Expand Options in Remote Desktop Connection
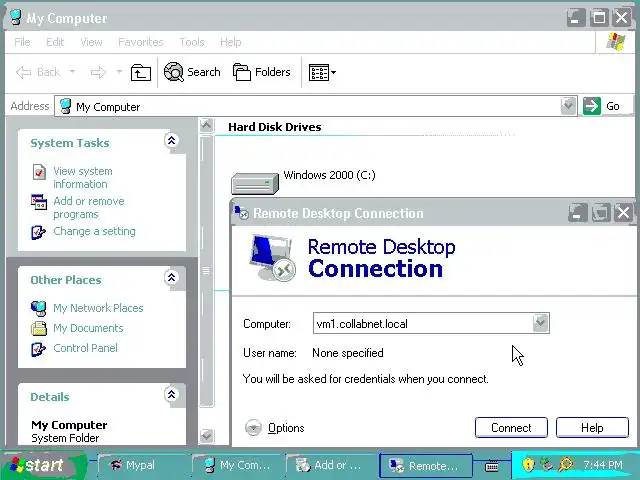Viewport: 640px width, 480px height. [x=275, y=428]
